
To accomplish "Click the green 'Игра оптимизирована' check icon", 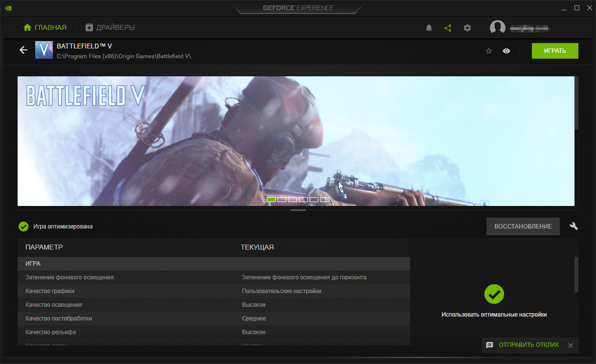I will pyautogui.click(x=23, y=227).
